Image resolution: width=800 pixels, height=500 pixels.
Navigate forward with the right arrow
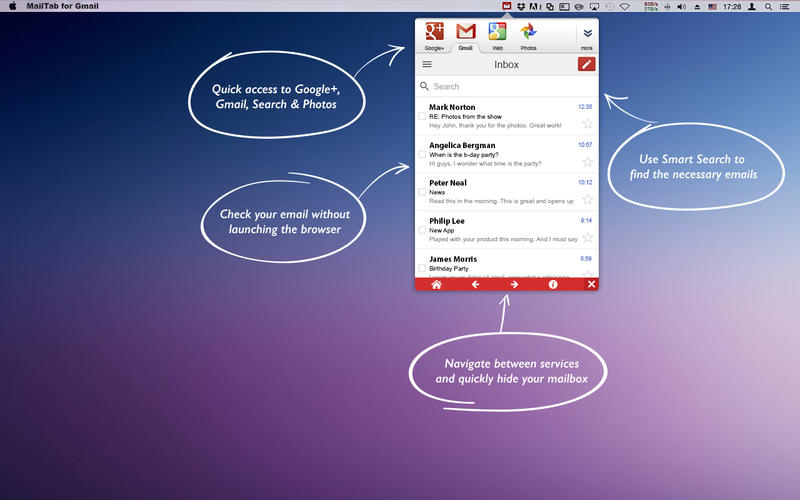point(514,284)
